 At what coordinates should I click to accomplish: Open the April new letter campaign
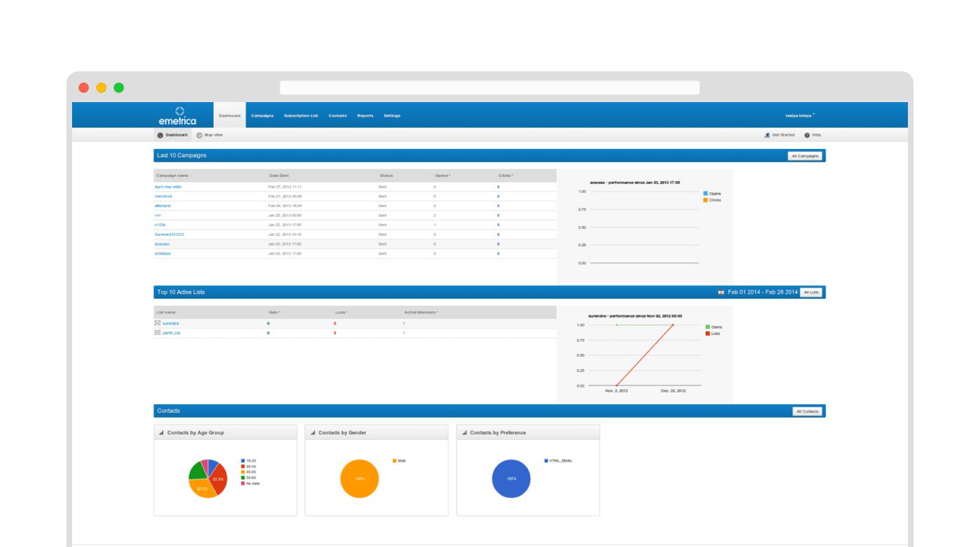coord(168,187)
